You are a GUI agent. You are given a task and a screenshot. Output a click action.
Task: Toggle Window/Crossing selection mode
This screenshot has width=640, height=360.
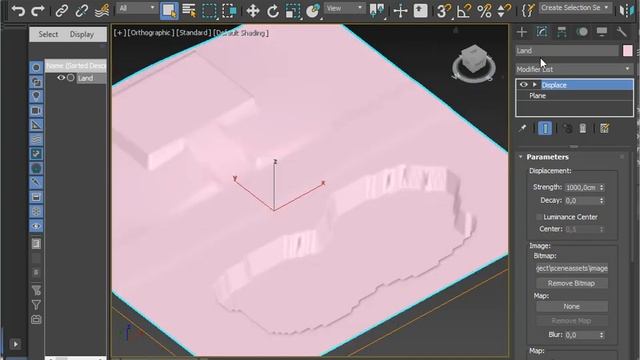(229, 11)
